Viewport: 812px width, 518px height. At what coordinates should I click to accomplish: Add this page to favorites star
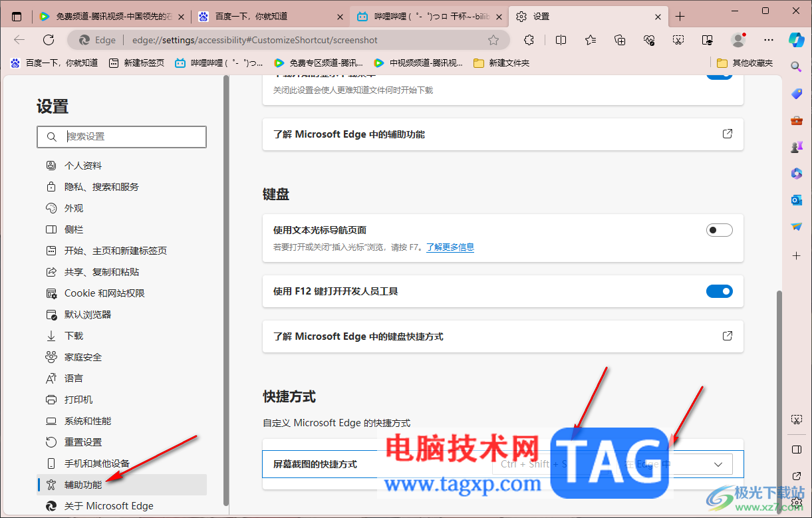click(493, 40)
